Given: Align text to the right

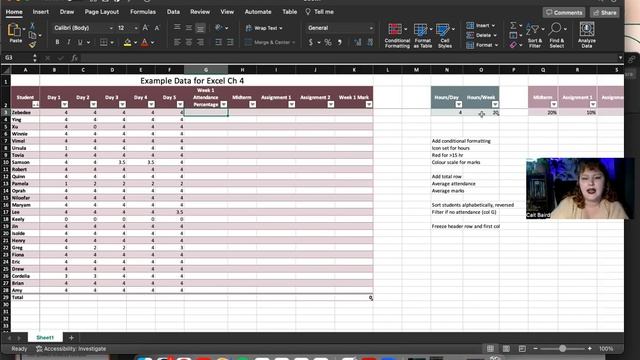Looking at the screenshot, I should [x=200, y=42].
